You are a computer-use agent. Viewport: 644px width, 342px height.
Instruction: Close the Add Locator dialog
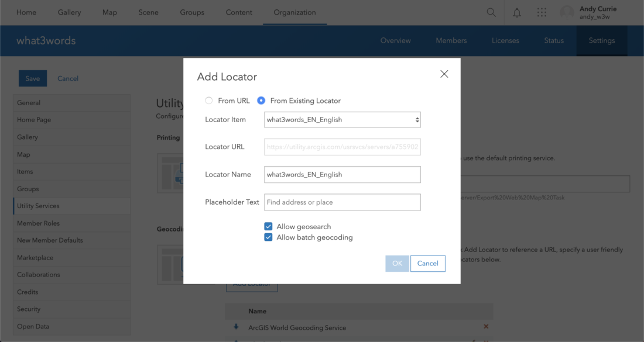[x=444, y=74]
